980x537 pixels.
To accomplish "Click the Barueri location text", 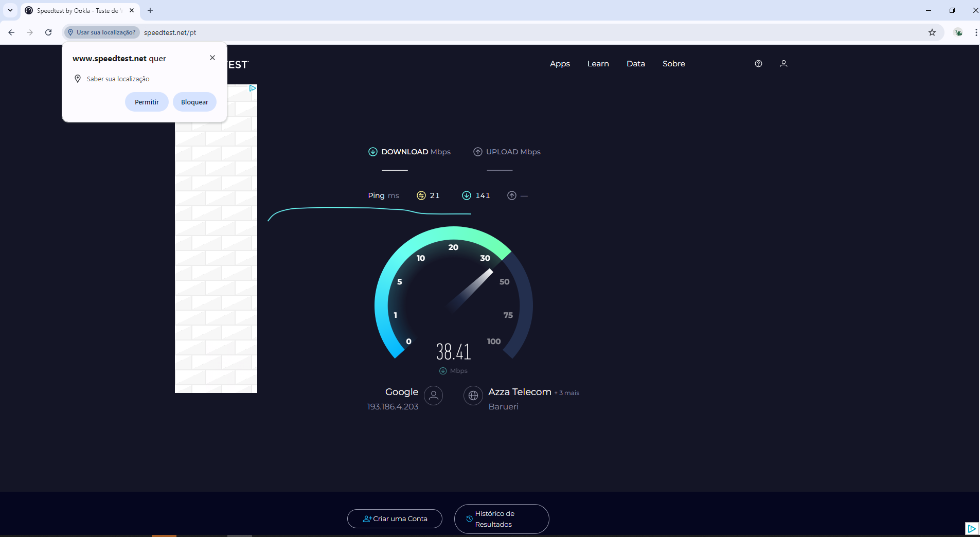I will click(503, 407).
